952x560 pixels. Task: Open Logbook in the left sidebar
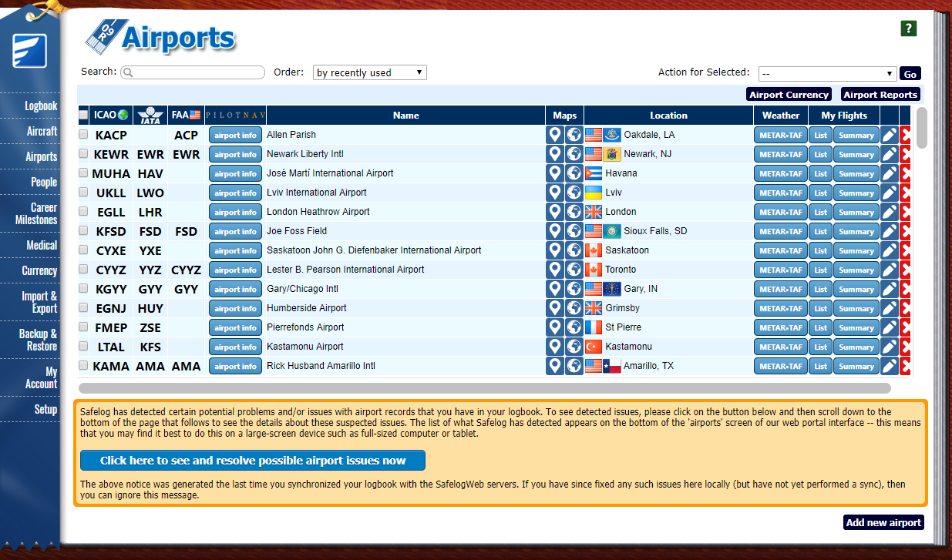coord(40,106)
